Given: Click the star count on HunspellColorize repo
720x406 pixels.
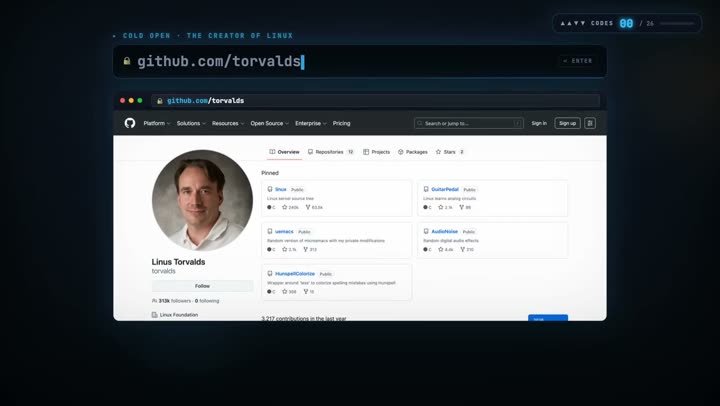Looking at the screenshot, I should pyautogui.click(x=289, y=292).
